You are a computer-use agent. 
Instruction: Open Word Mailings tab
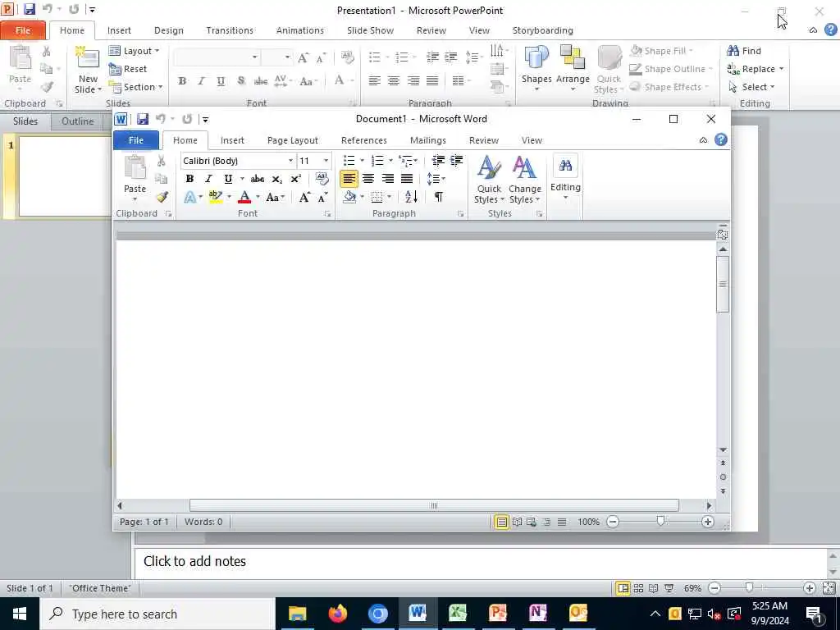coord(427,140)
